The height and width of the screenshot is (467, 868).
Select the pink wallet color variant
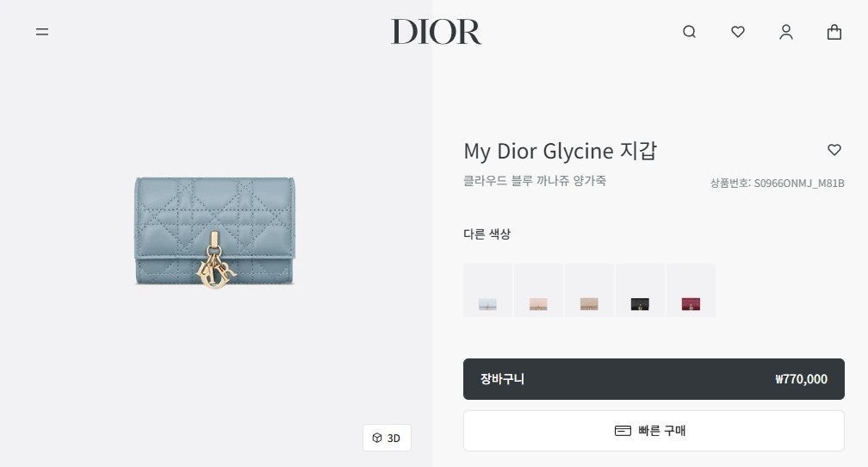point(539,290)
